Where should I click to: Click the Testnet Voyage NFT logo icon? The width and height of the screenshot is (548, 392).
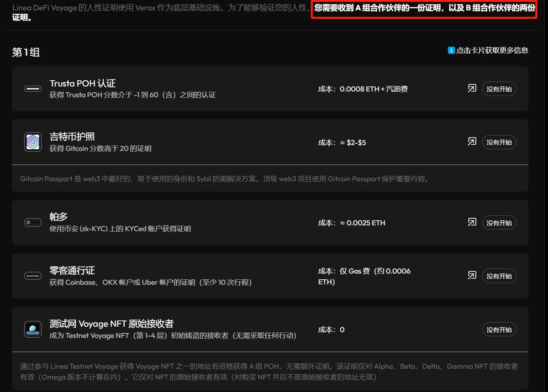[33, 329]
